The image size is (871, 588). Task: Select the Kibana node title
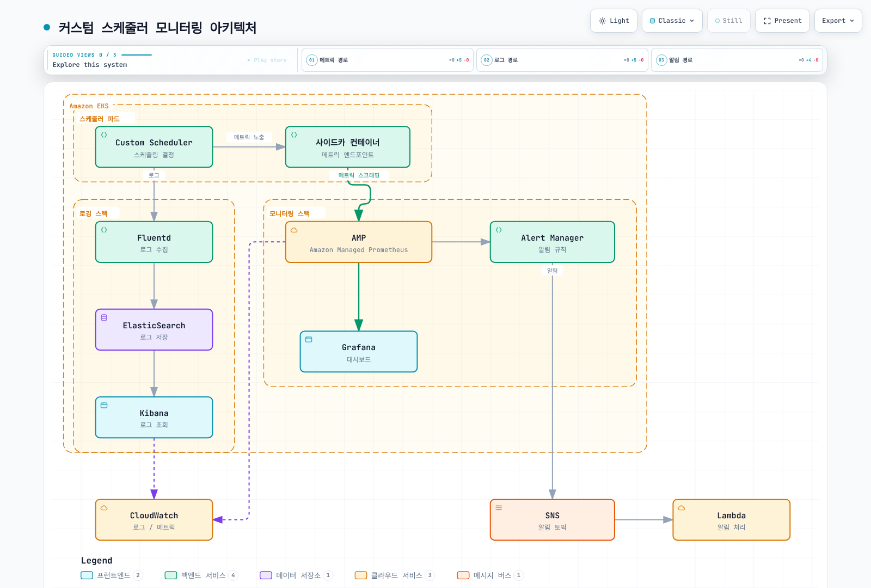154,413
